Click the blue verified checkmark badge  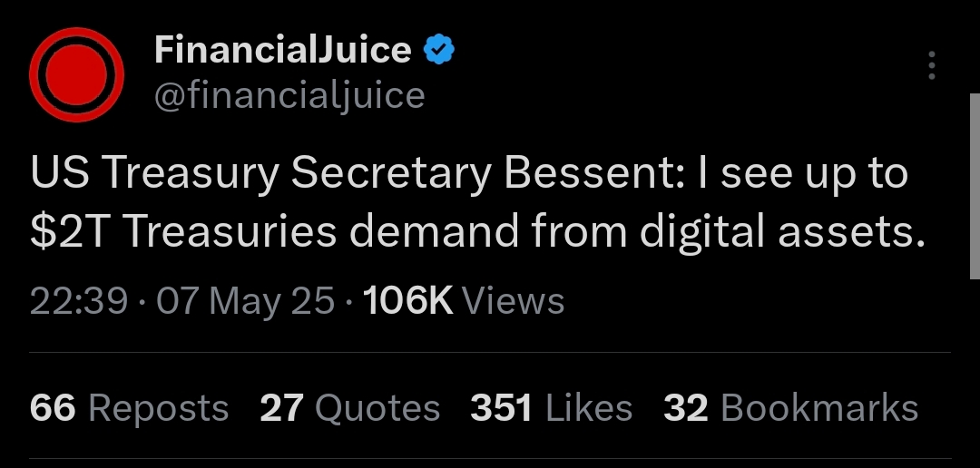[439, 50]
